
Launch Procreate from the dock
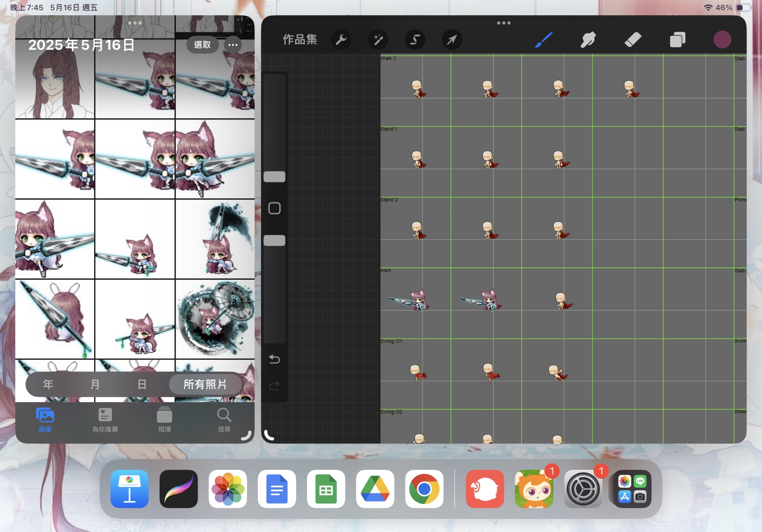(179, 489)
